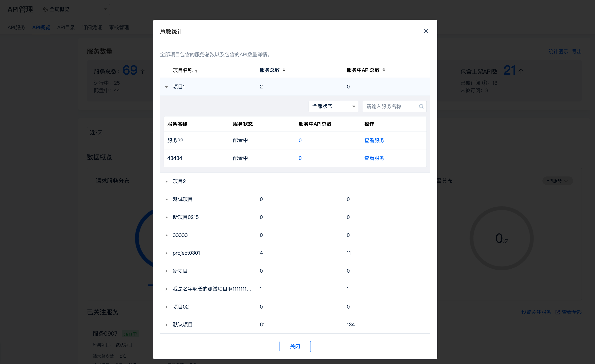The image size is (595, 364).
Task: Open API count link for 服务22
Action: [300, 140]
